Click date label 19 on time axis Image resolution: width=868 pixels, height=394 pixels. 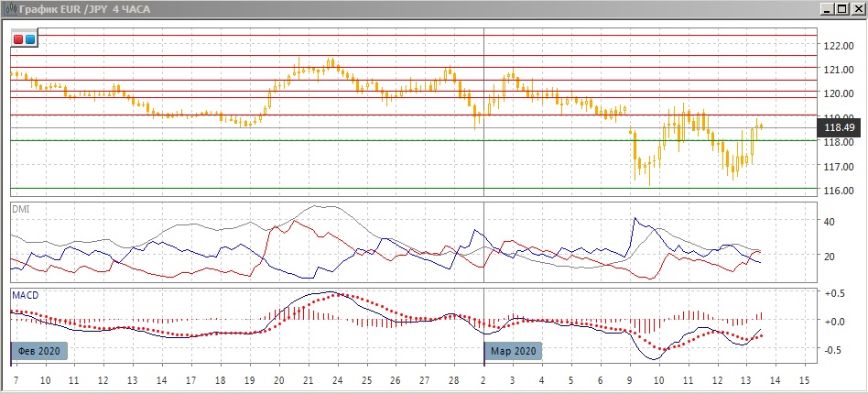250,381
